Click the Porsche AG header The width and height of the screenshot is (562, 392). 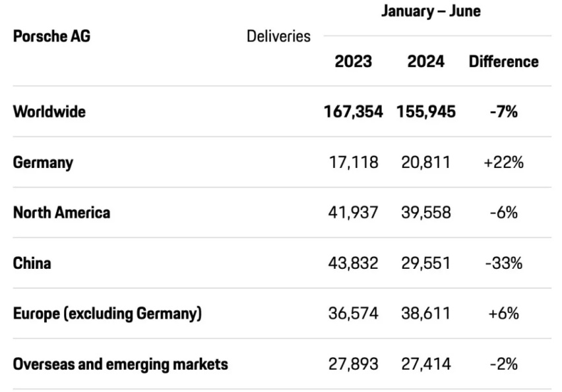tap(51, 36)
